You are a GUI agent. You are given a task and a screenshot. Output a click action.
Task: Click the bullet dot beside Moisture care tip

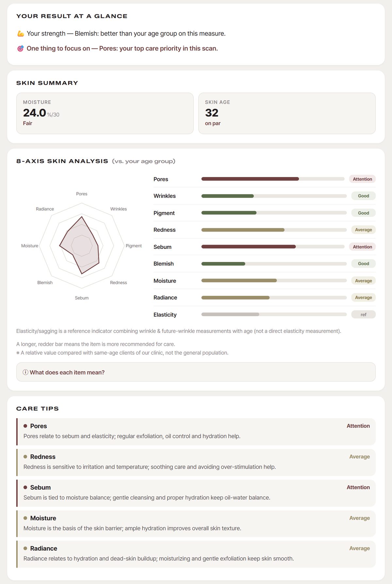(25, 518)
